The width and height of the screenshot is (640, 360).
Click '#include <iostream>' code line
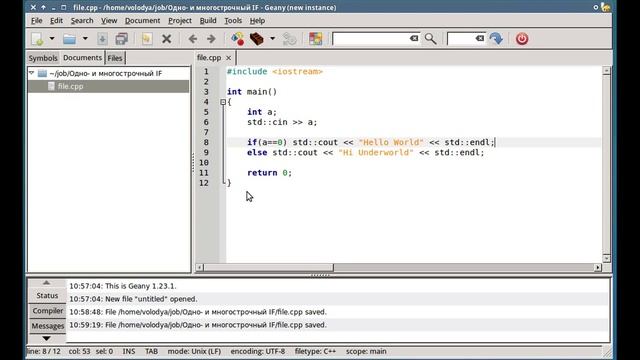pyautogui.click(x=275, y=71)
